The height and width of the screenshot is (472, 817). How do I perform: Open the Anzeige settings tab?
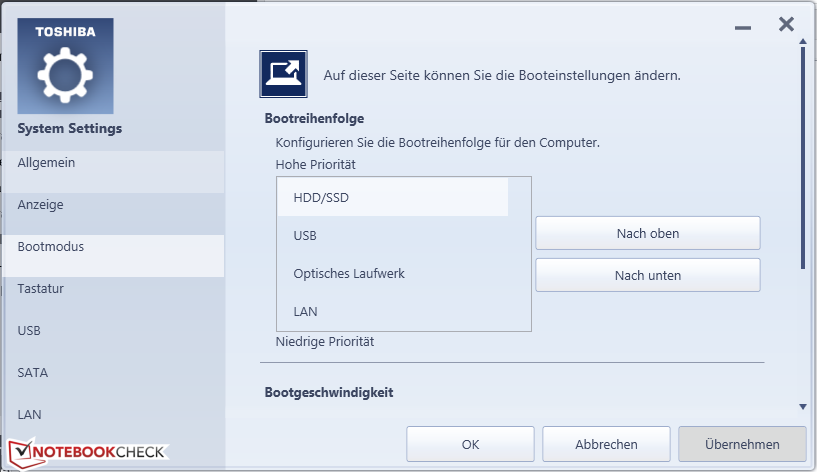click(x=112, y=205)
